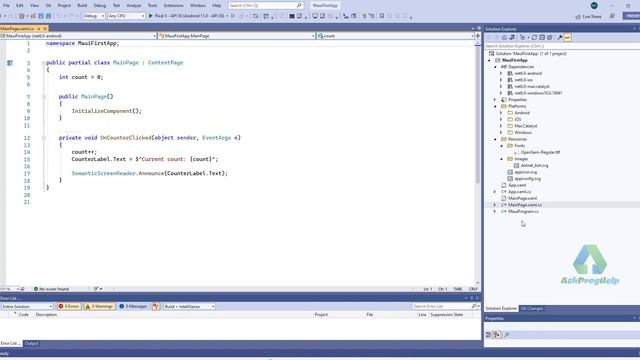Expand the Android platform folder
This screenshot has height=360, width=640.
(501, 113)
